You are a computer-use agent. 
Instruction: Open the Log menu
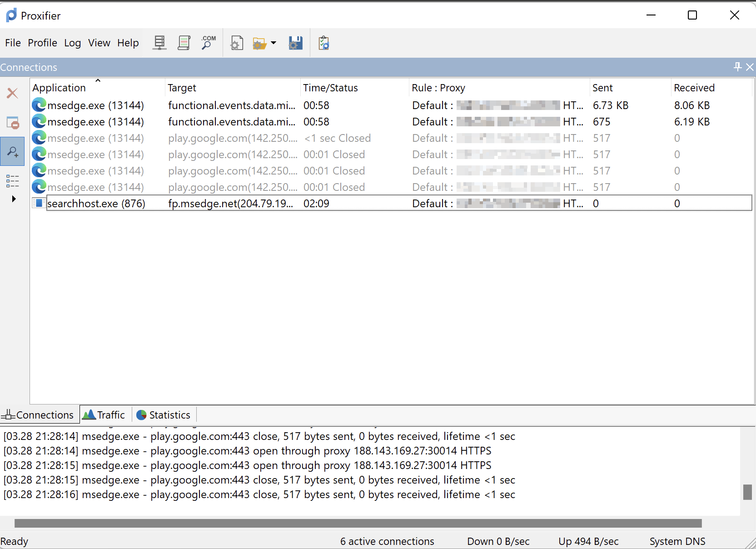pos(72,43)
